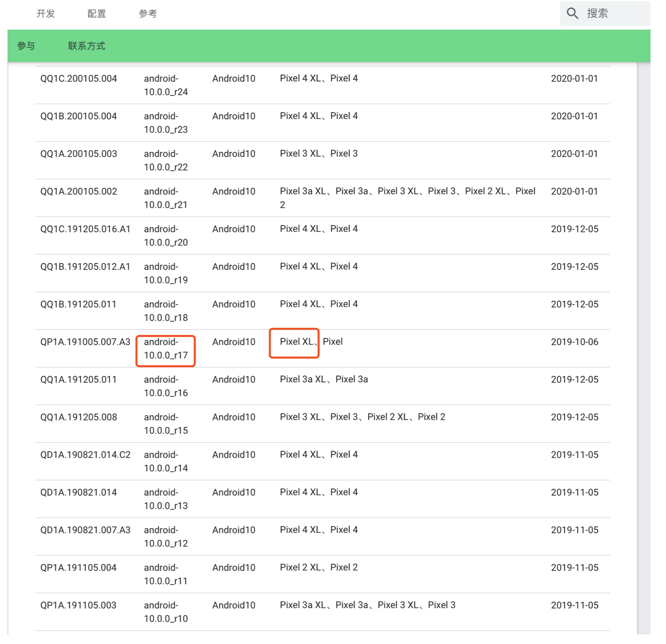Image resolution: width=666 pixels, height=644 pixels.
Task: Click build QD1A.190821.014.C2
Action: point(85,455)
